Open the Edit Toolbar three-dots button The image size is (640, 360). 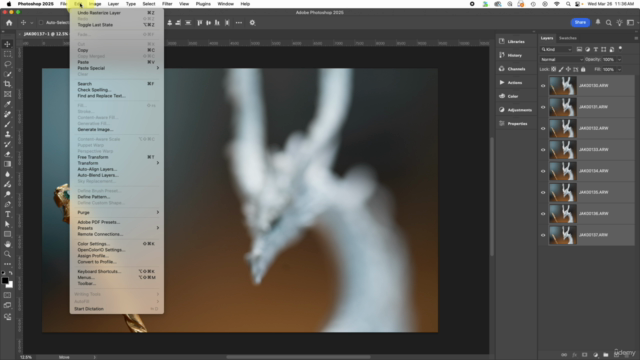click(x=7, y=264)
